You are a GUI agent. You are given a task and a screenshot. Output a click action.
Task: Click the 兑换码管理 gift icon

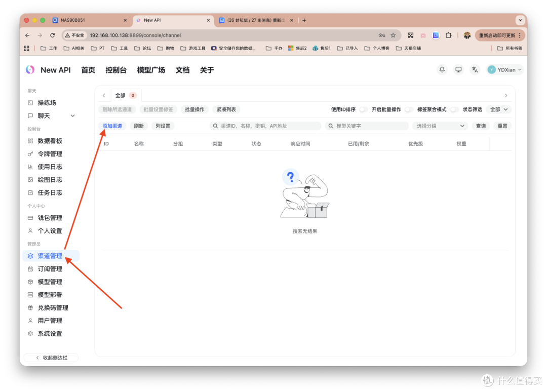30,307
